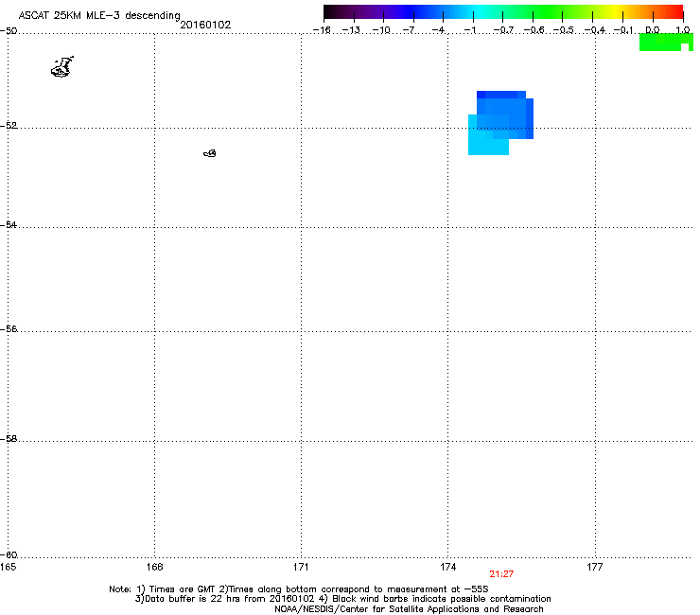Viewport: 700px width, 615px height.
Task: Click the large island outline near -51 latitude
Action: (x=62, y=67)
